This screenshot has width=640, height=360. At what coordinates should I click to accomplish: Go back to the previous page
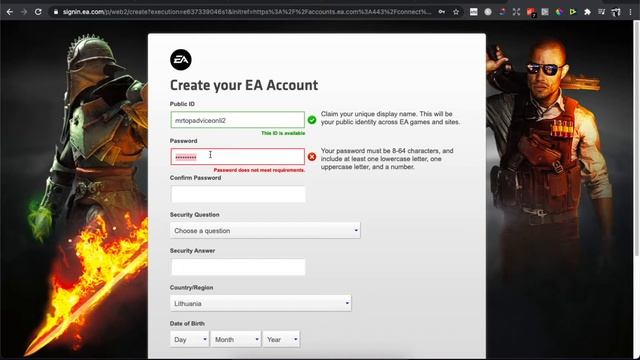coord(10,12)
